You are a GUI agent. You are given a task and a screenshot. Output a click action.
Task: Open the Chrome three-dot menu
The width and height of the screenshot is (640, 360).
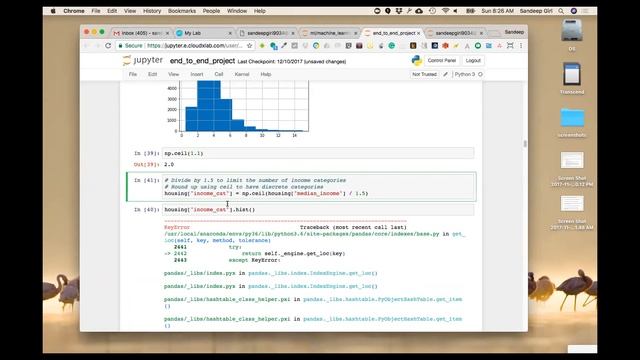(521, 46)
